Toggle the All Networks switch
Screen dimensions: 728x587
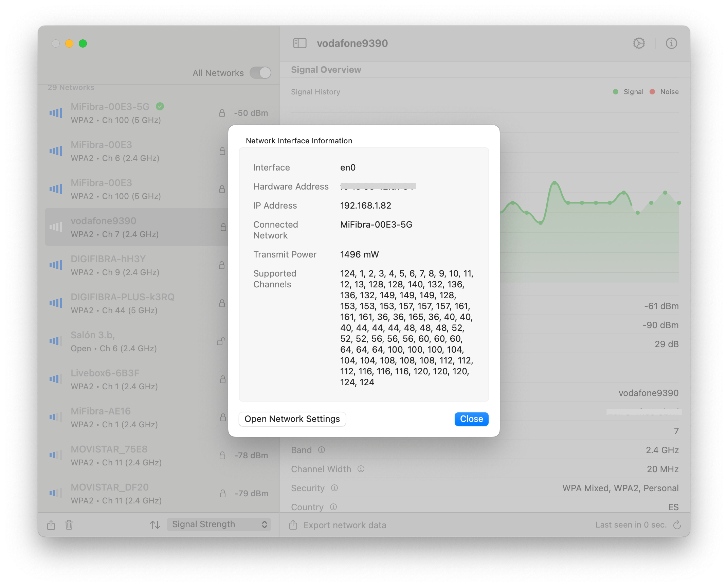tap(260, 73)
